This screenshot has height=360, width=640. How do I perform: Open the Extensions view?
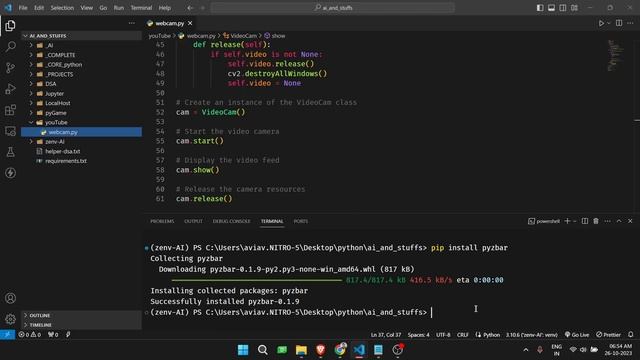click(x=10, y=110)
